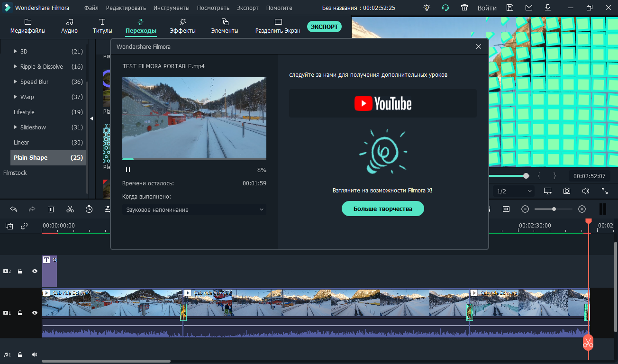Take a snapshot with camera icon
Screen dimensions: 618x364
567,191
